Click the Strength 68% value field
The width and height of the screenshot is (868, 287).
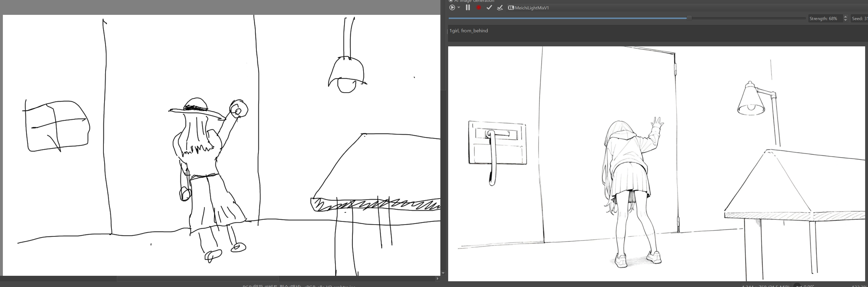click(x=823, y=18)
